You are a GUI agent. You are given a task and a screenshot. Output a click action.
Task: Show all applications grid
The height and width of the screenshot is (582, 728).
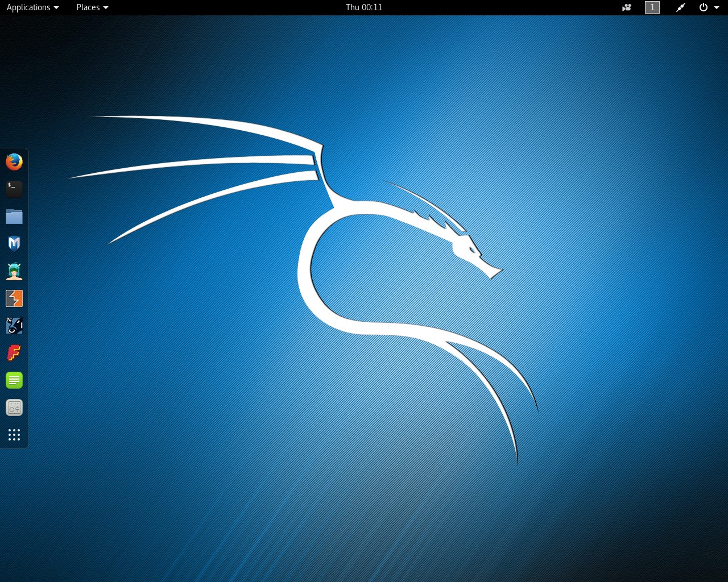14,435
